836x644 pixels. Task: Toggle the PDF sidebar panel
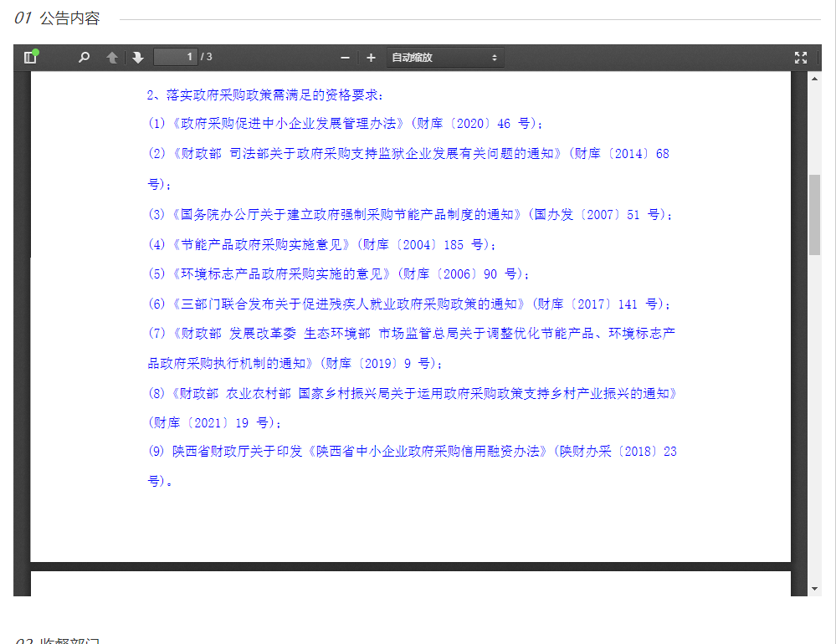pos(31,58)
